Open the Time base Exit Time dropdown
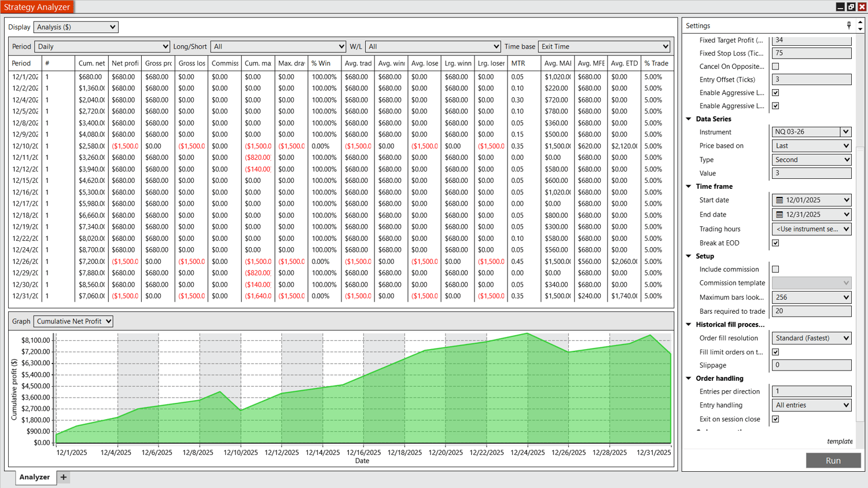Screen dimensions: 868x488 [x=604, y=46]
